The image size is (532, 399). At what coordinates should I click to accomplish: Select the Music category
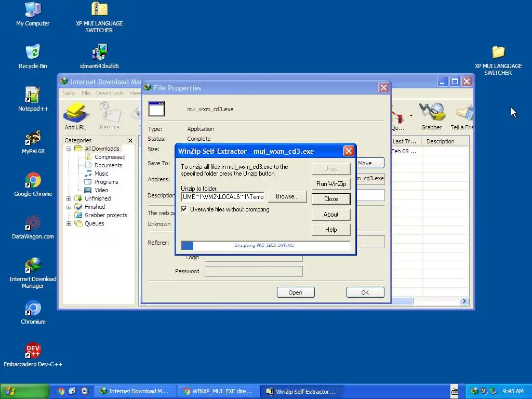101,174
